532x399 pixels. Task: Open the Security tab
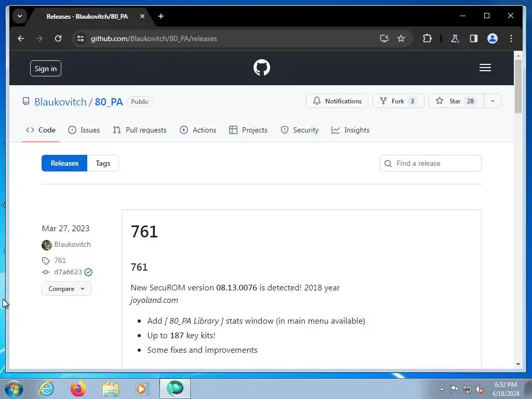300,130
